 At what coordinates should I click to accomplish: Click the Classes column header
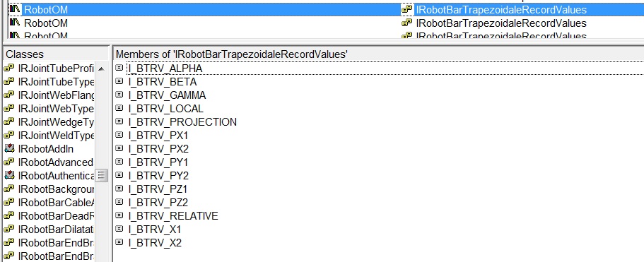pyautogui.click(x=57, y=54)
